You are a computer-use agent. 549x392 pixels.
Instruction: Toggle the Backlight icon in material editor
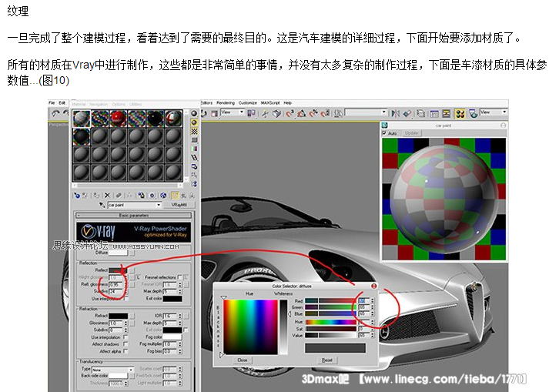pyautogui.click(x=194, y=122)
